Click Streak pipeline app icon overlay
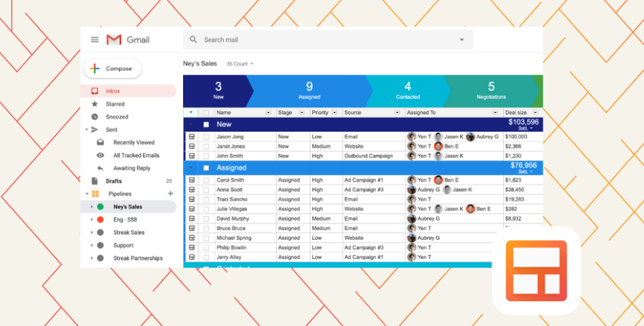 coord(536,271)
